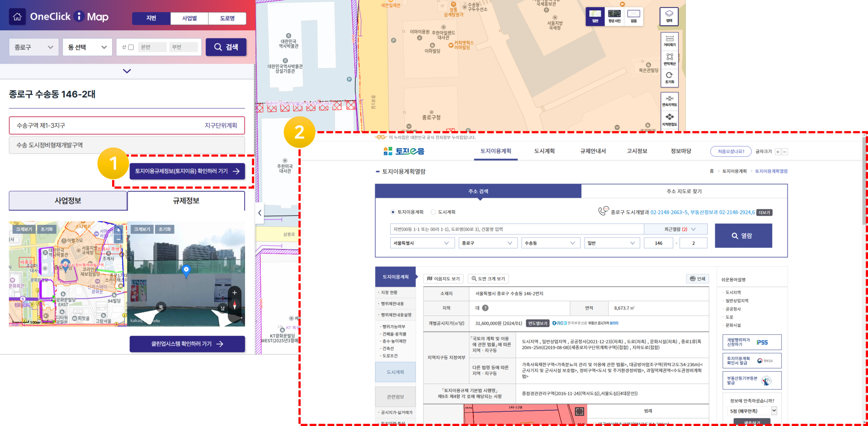868x426 pixels.
Task: Click the OneClick Map home icon
Action: coord(17,17)
